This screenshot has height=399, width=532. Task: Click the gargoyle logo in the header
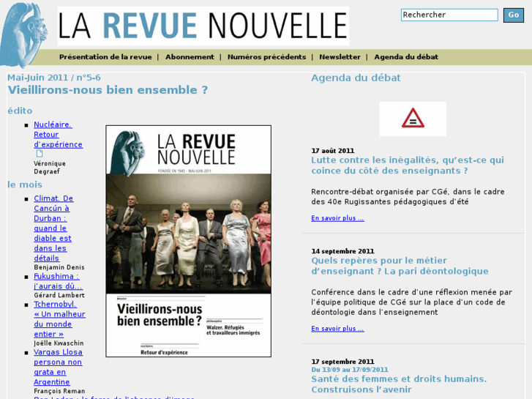[23, 34]
